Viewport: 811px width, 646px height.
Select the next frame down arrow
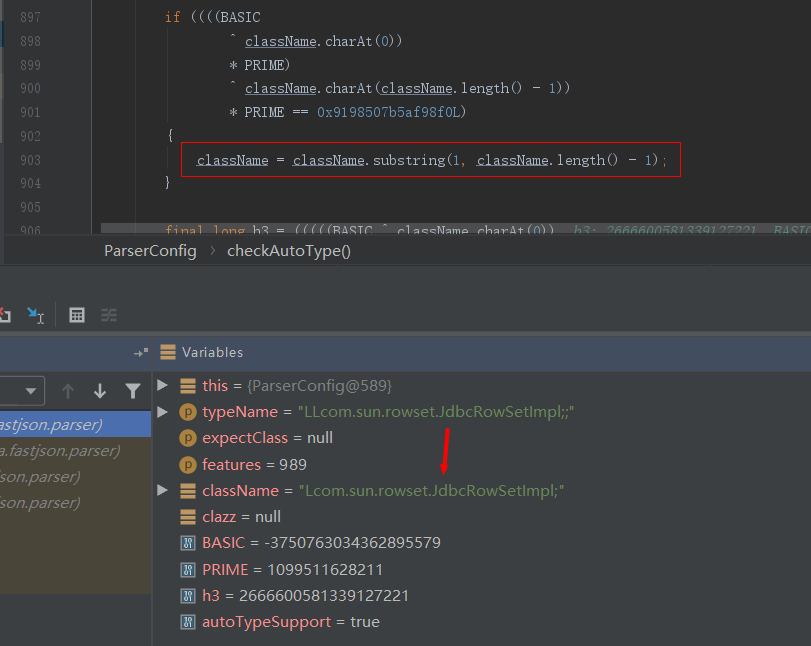100,391
